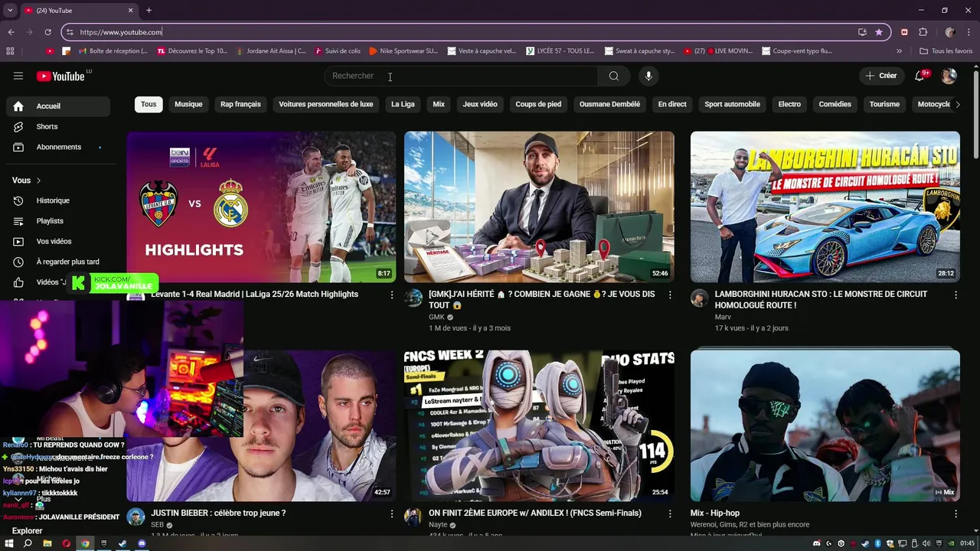
Task: Select the Ousmane Dembélé filter chip
Action: [609, 104]
